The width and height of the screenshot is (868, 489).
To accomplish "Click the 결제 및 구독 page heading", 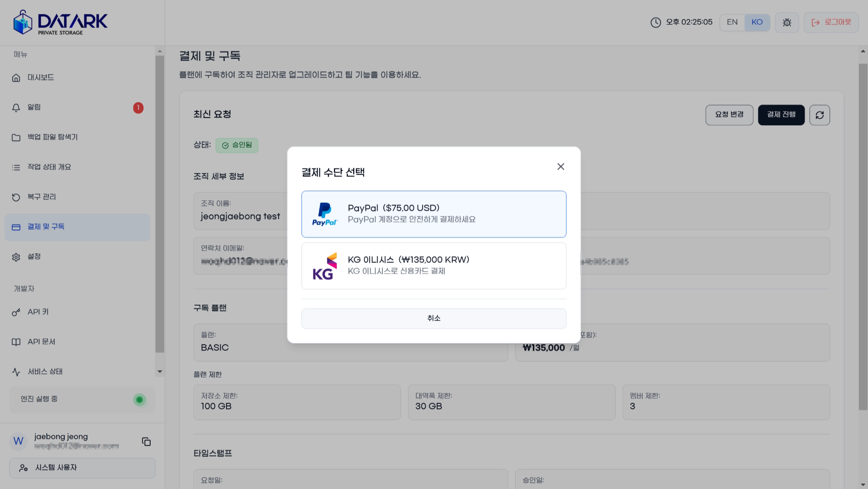I will coord(210,56).
